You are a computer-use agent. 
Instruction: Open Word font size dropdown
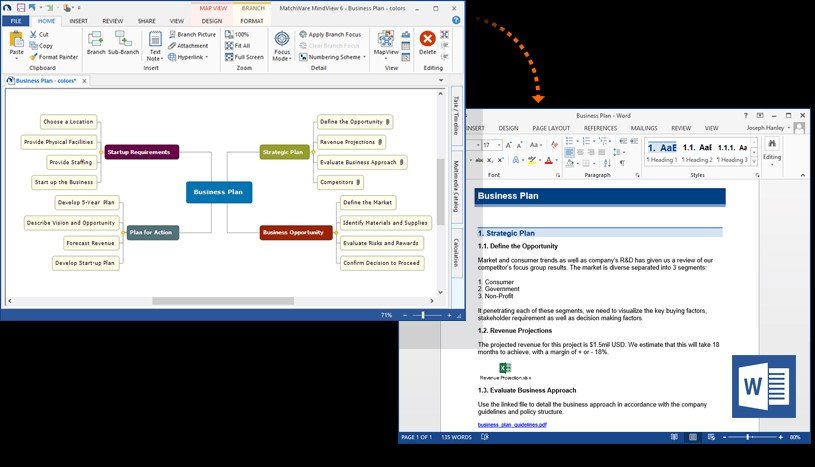(499, 145)
